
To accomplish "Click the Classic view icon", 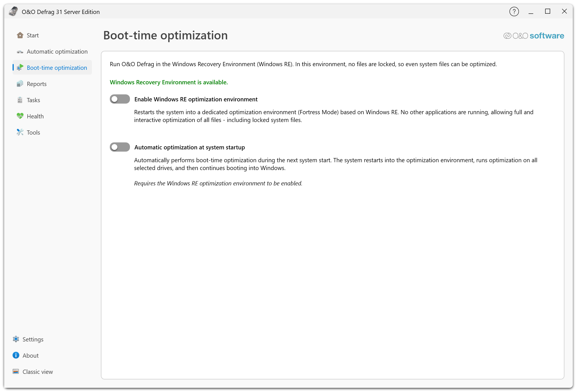I will [x=16, y=372].
